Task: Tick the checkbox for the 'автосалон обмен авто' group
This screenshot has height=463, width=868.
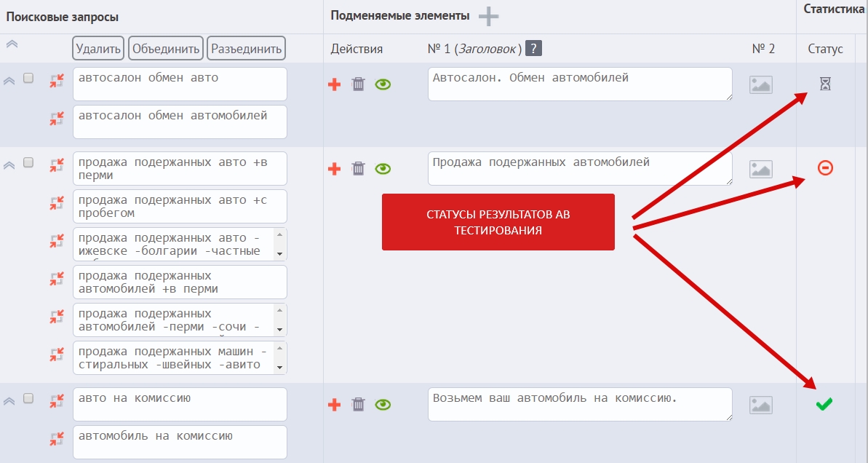Action: (x=28, y=78)
